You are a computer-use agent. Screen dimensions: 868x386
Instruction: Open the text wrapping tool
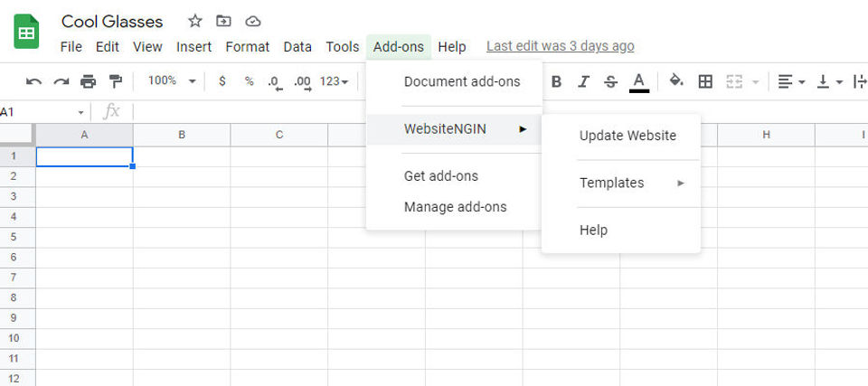pyautogui.click(x=860, y=82)
